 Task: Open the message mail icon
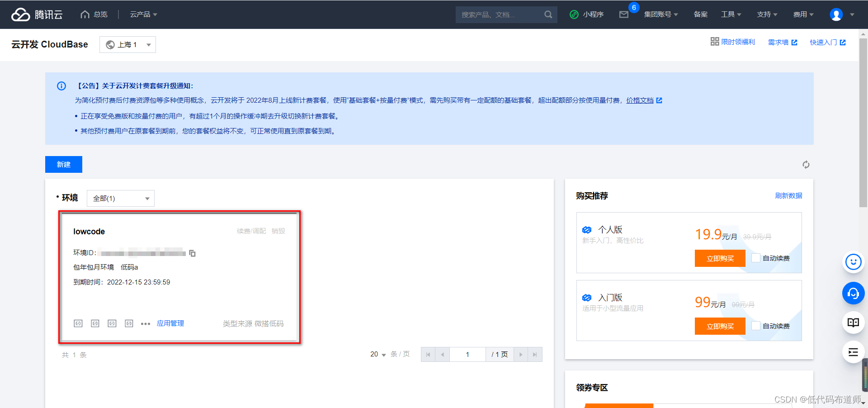click(x=624, y=14)
